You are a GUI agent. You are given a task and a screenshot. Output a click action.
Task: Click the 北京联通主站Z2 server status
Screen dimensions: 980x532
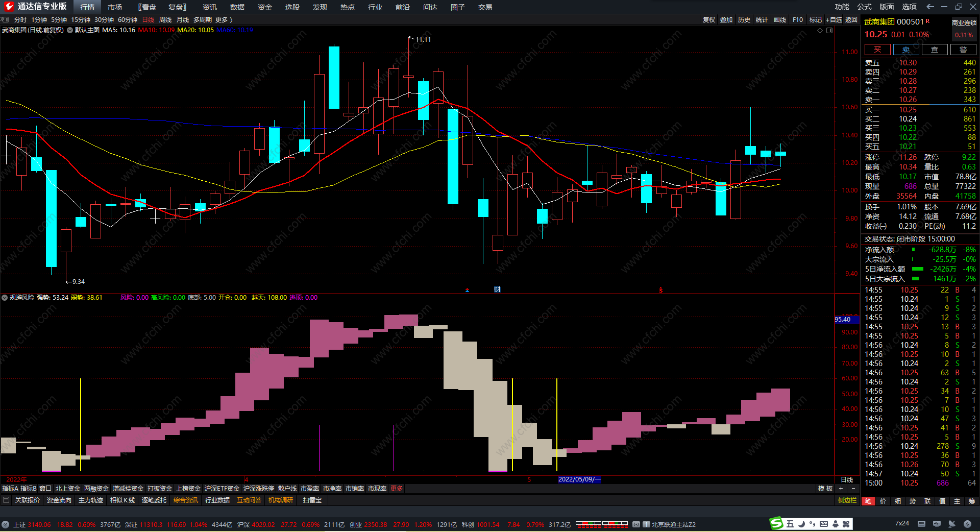[673, 524]
